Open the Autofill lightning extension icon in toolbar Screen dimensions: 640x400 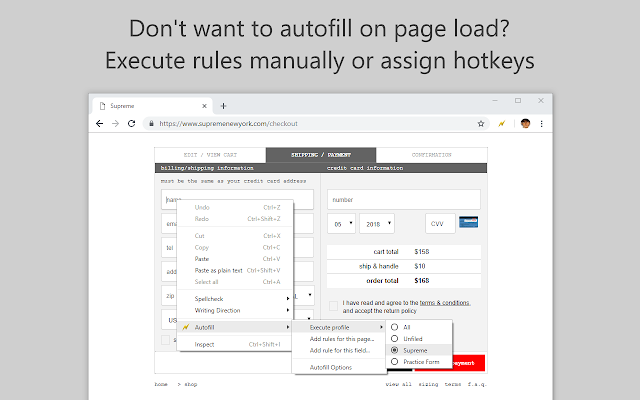click(502, 124)
